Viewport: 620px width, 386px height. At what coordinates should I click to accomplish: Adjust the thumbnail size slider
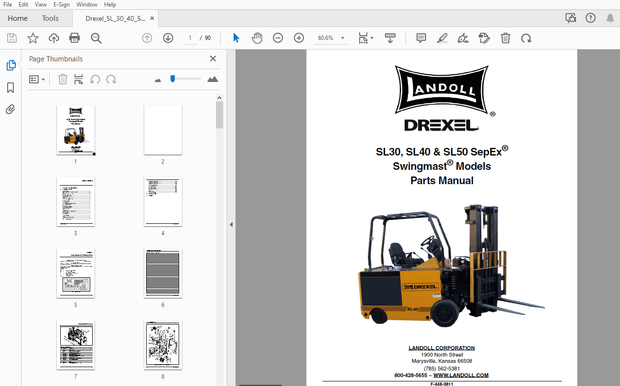click(172, 79)
